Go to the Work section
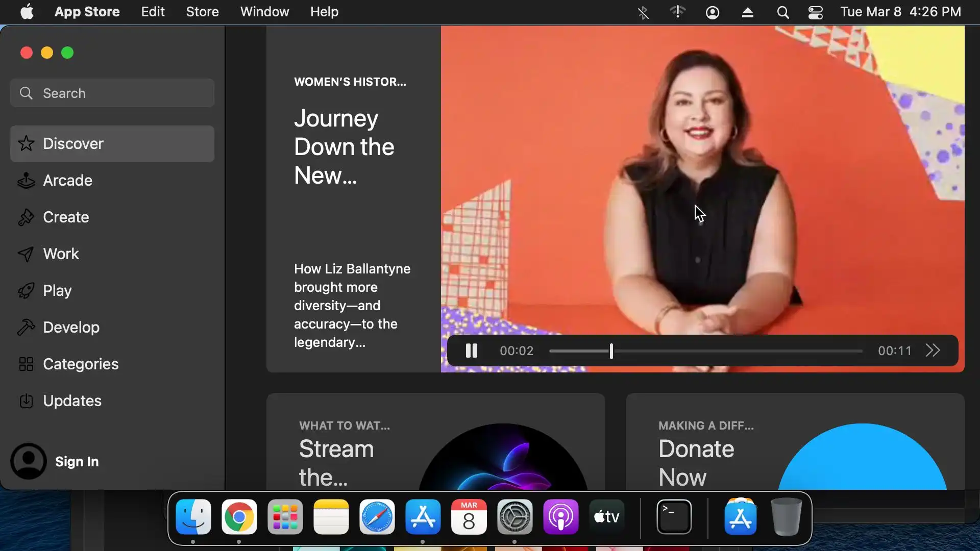The height and width of the screenshot is (551, 980). pos(61,254)
